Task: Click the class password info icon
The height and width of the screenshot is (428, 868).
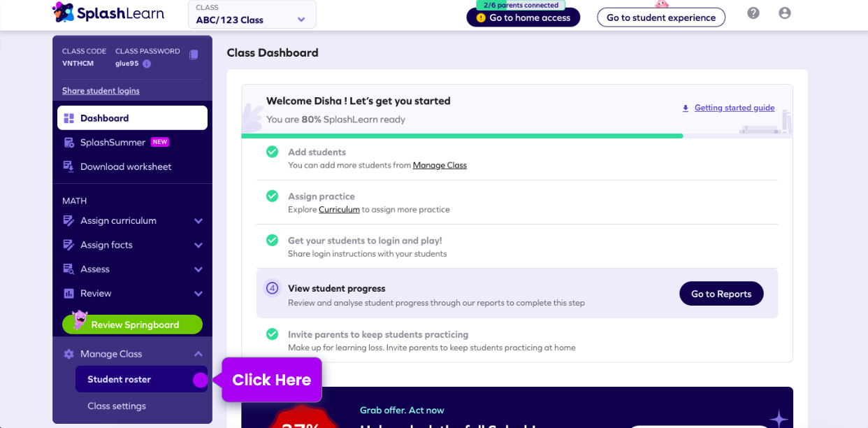Action: (x=147, y=64)
